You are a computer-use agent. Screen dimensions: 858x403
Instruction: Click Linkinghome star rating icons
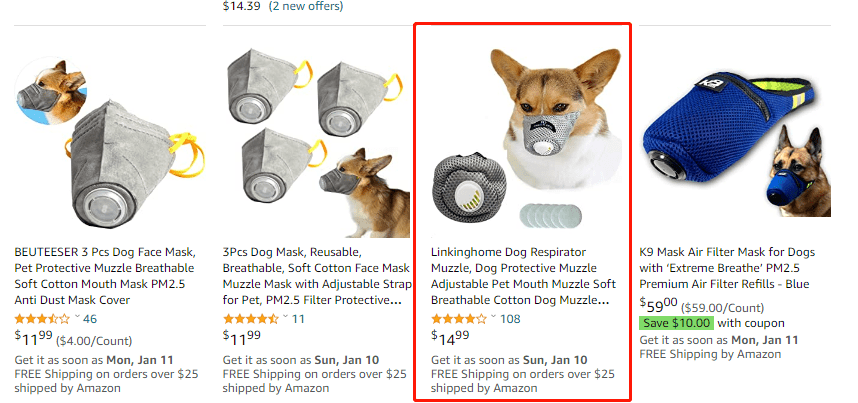pos(459,319)
